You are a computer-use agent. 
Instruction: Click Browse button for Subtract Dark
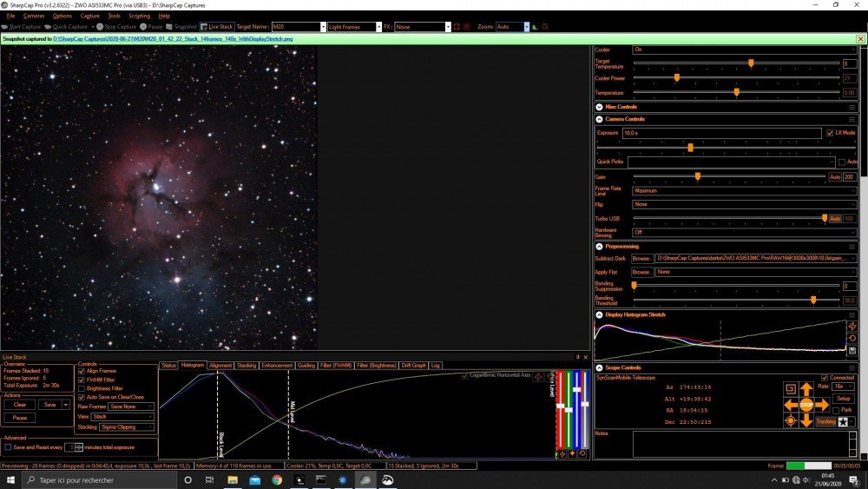641,259
